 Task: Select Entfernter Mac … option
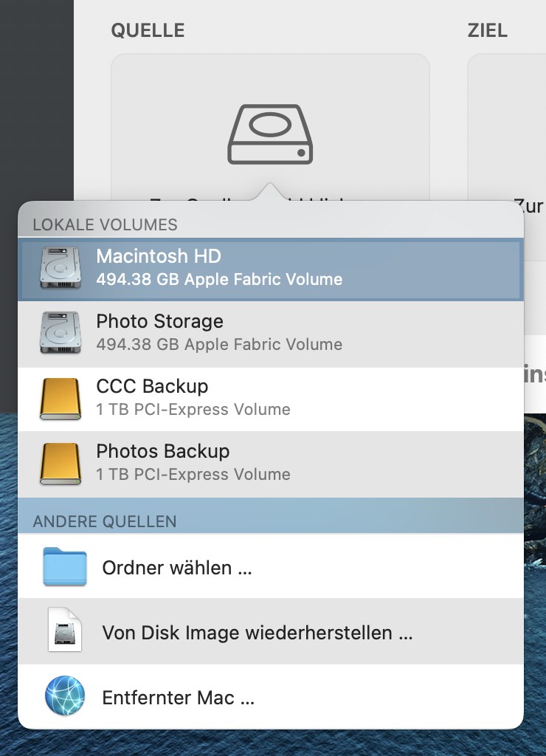tap(271, 697)
